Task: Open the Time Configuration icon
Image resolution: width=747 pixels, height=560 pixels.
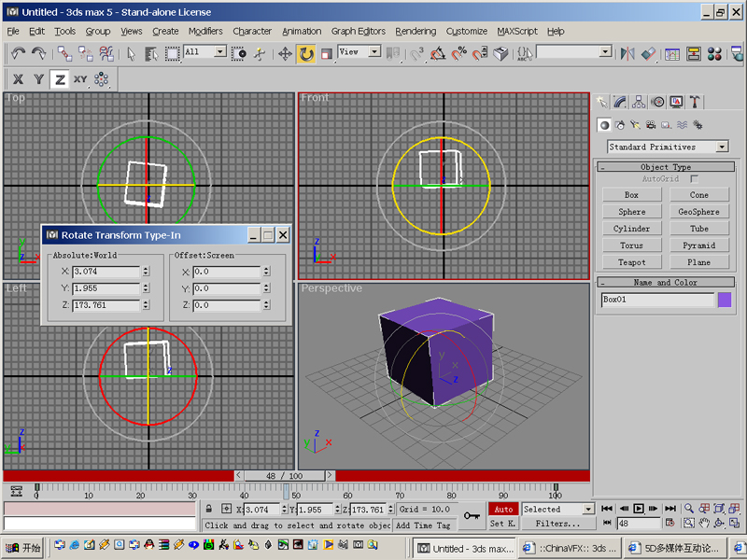Action: pos(669,523)
